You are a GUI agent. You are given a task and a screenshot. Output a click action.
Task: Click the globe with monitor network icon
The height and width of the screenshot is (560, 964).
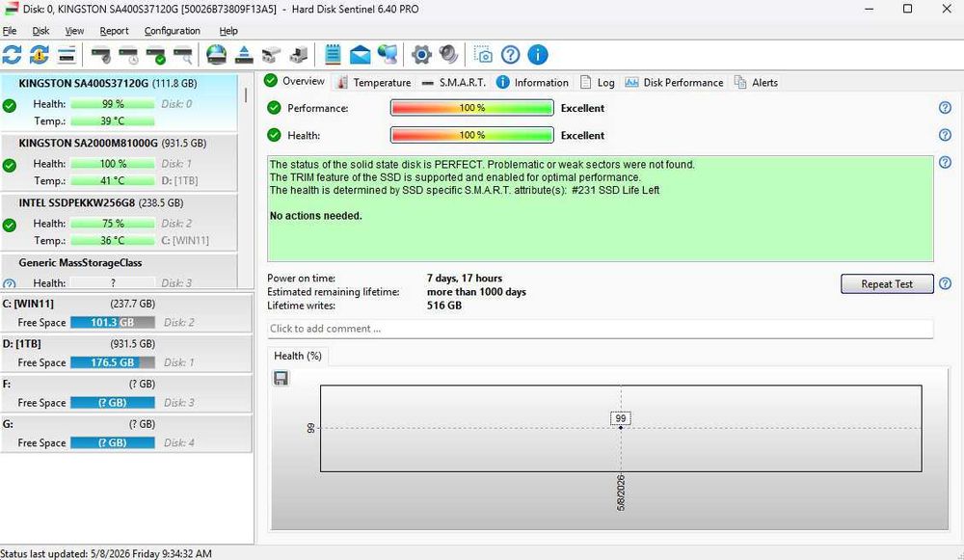[x=388, y=55]
